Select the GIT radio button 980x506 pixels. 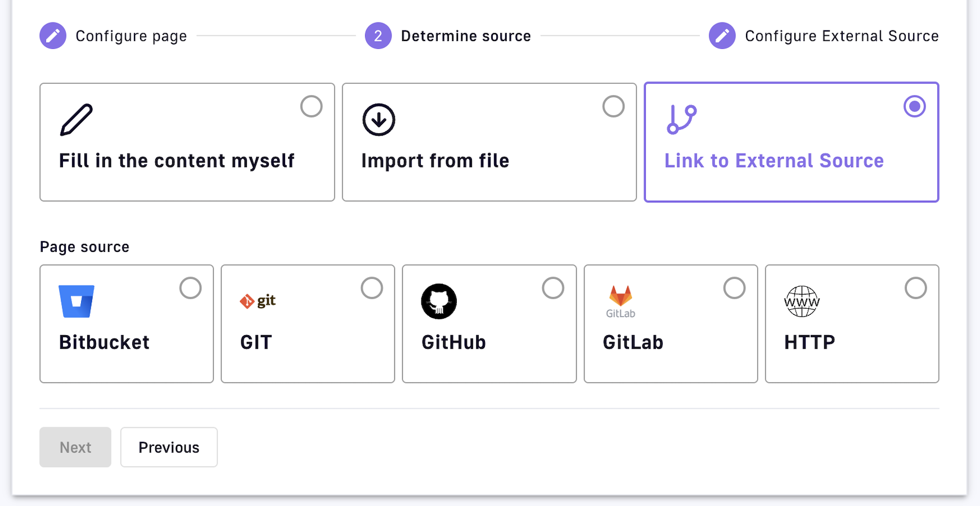[372, 288]
